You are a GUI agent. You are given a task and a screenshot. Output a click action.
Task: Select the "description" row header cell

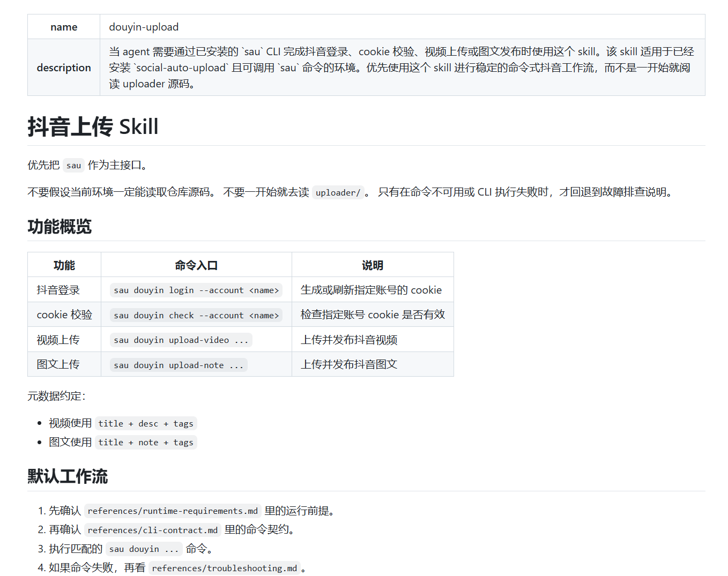click(64, 68)
